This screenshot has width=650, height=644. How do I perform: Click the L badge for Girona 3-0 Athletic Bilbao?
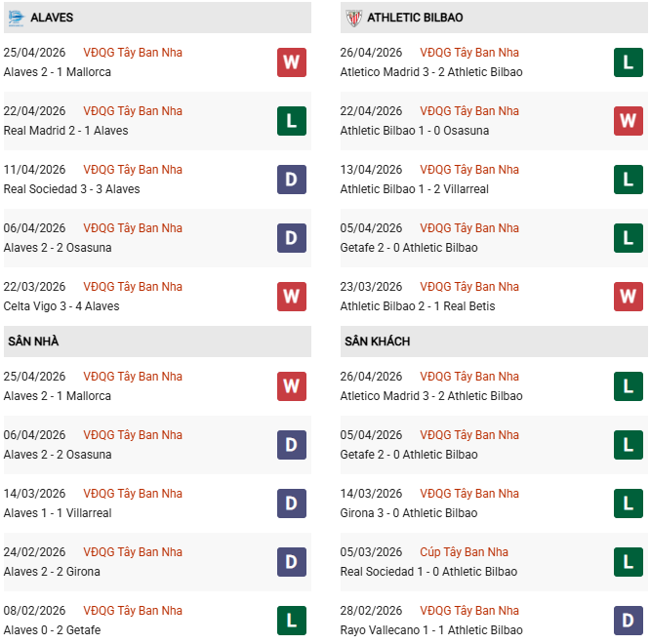tap(628, 503)
